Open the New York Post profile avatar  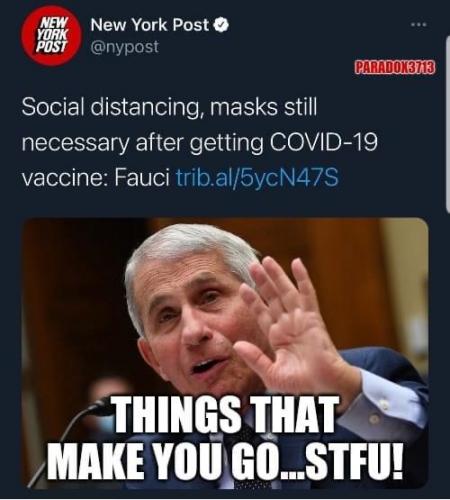[52, 35]
